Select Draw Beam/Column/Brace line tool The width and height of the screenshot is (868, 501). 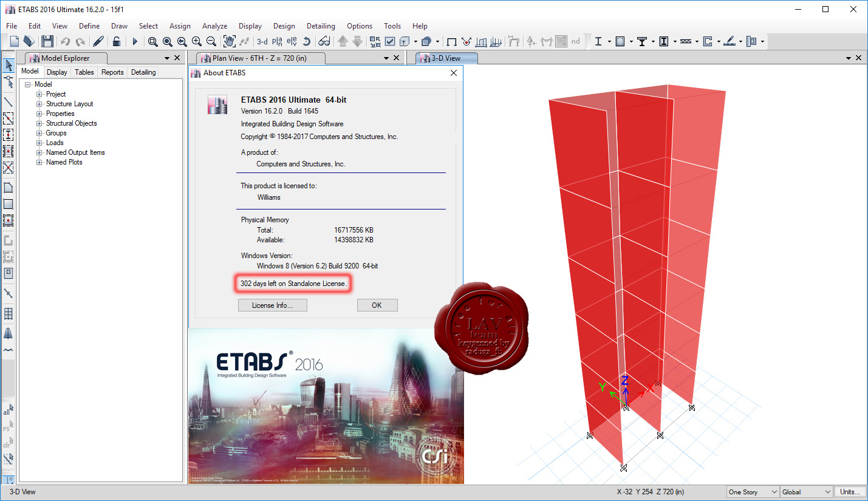coord(9,101)
